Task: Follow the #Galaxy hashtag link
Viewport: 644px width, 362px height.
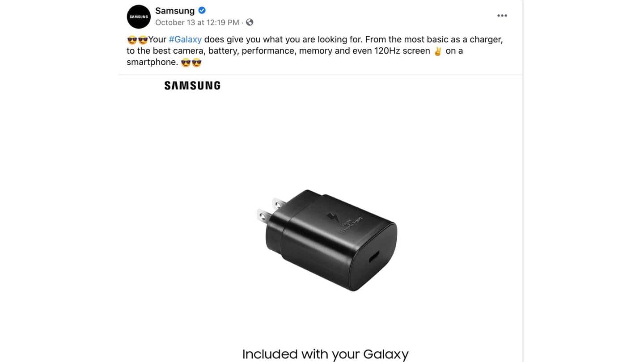Action: pyautogui.click(x=185, y=39)
